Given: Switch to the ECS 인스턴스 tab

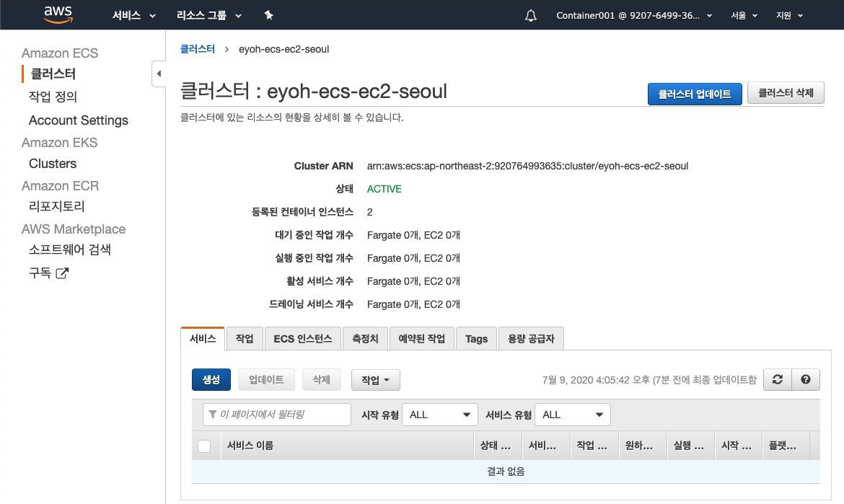Looking at the screenshot, I should [x=303, y=338].
